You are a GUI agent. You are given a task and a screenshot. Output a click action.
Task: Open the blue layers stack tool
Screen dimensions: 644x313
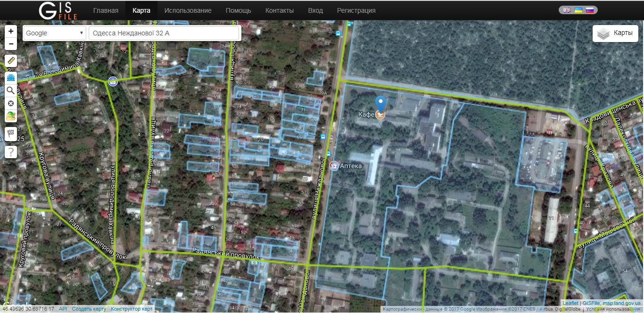point(11,77)
